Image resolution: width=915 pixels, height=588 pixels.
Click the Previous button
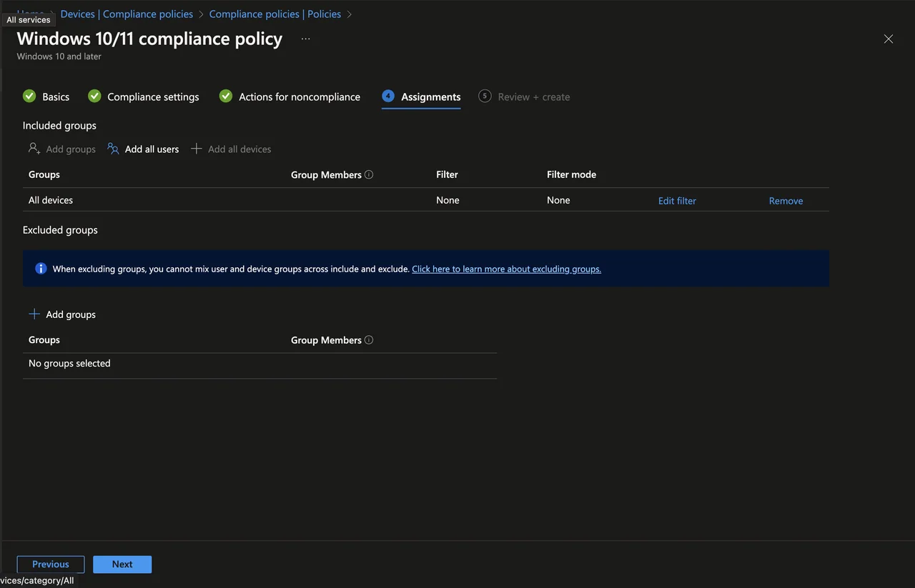[51, 564]
